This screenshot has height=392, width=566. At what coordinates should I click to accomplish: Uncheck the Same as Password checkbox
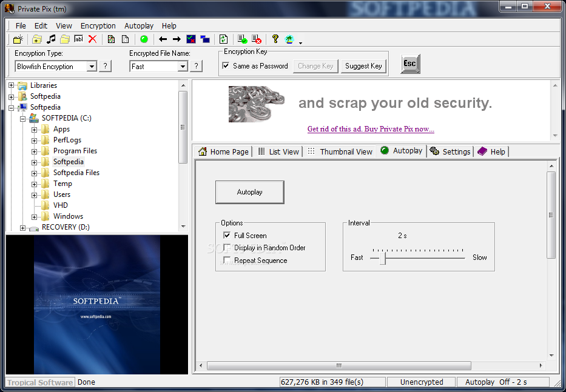pos(226,65)
